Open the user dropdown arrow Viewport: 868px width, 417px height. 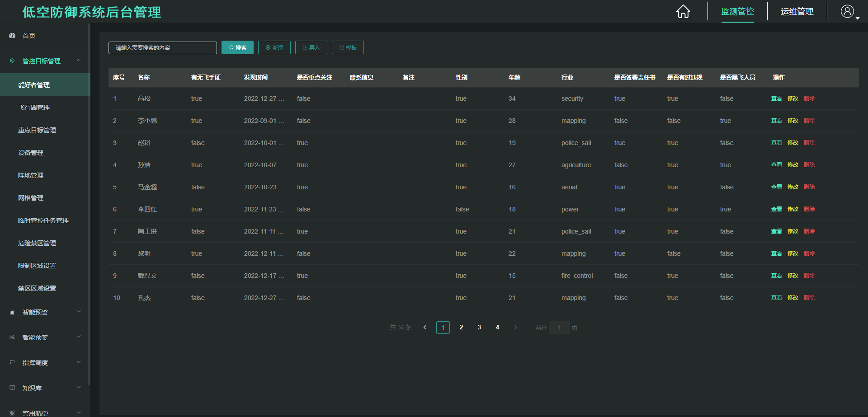tap(858, 18)
